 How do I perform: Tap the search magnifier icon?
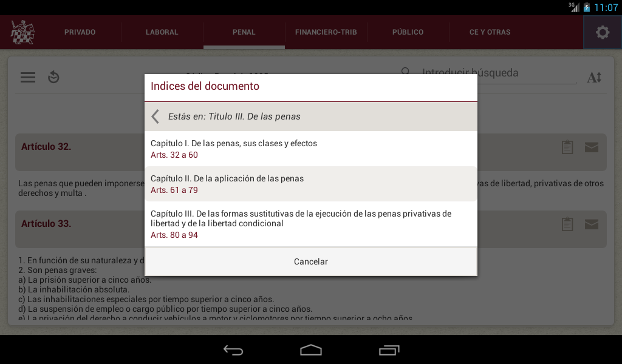[405, 72]
